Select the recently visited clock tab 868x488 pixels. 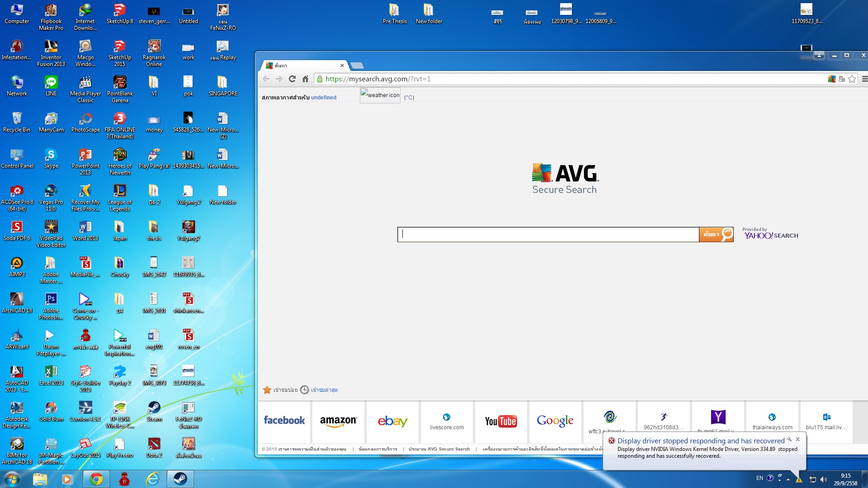pos(319,390)
